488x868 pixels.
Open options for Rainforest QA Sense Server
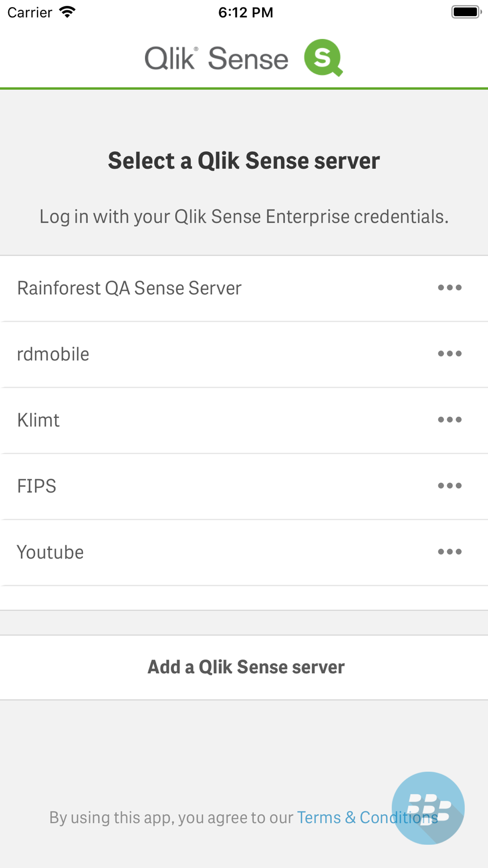point(449,288)
